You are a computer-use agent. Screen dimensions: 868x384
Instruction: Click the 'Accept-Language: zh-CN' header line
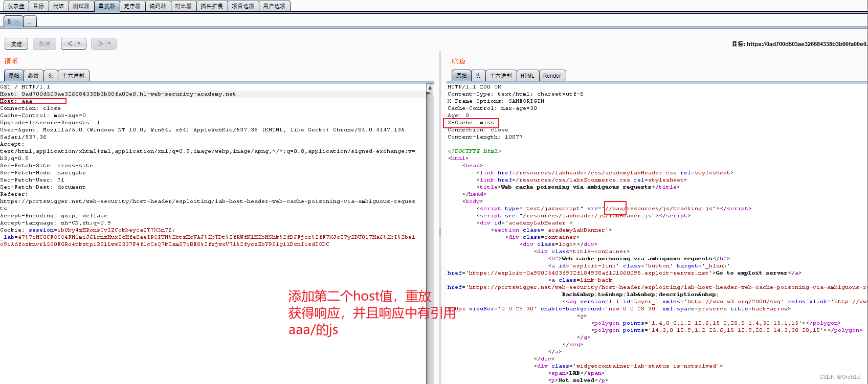click(55, 223)
